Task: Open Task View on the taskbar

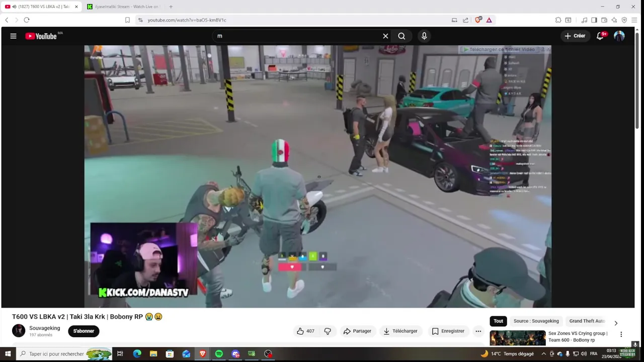Action: (120, 354)
